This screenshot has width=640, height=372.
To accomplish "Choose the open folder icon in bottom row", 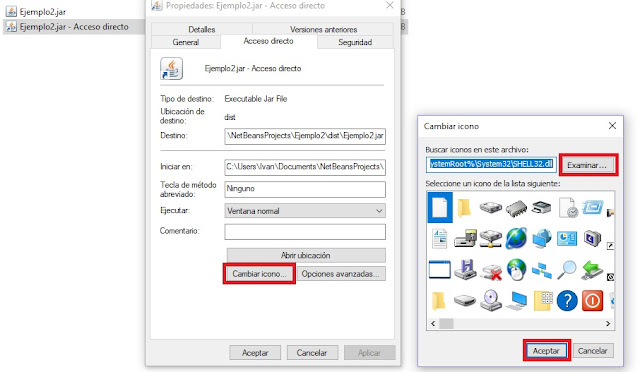I will click(438, 301).
